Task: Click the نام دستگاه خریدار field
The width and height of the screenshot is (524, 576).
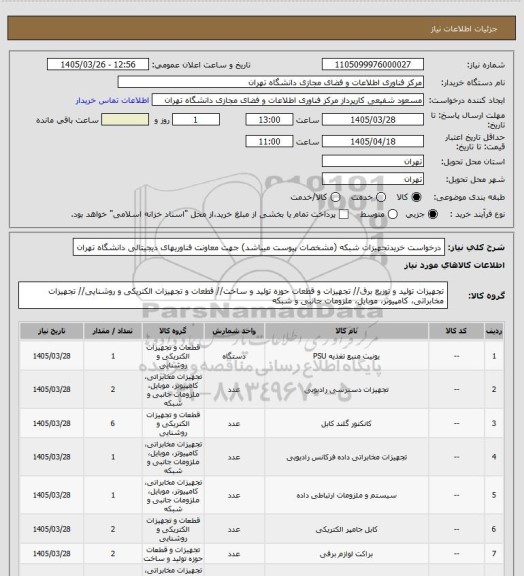Action: click(x=270, y=82)
